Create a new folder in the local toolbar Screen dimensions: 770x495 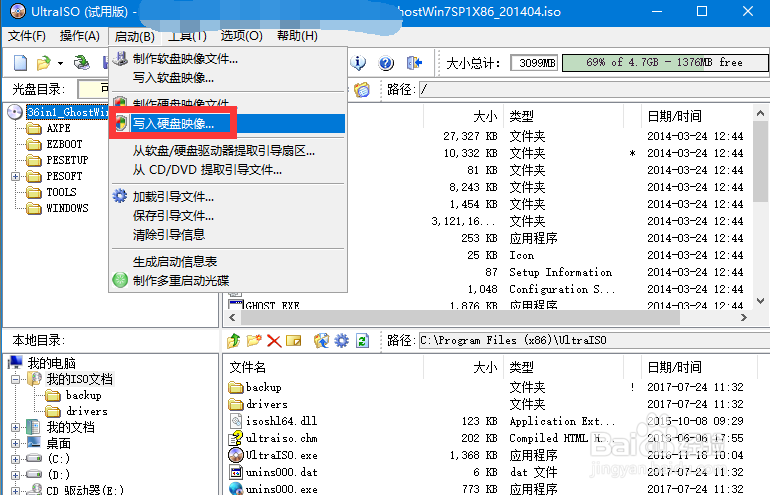click(x=254, y=340)
